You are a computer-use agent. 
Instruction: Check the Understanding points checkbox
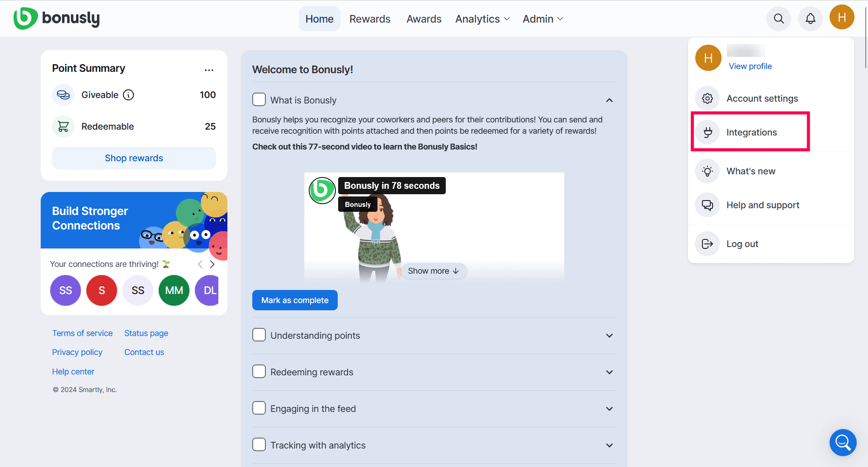[x=259, y=335]
